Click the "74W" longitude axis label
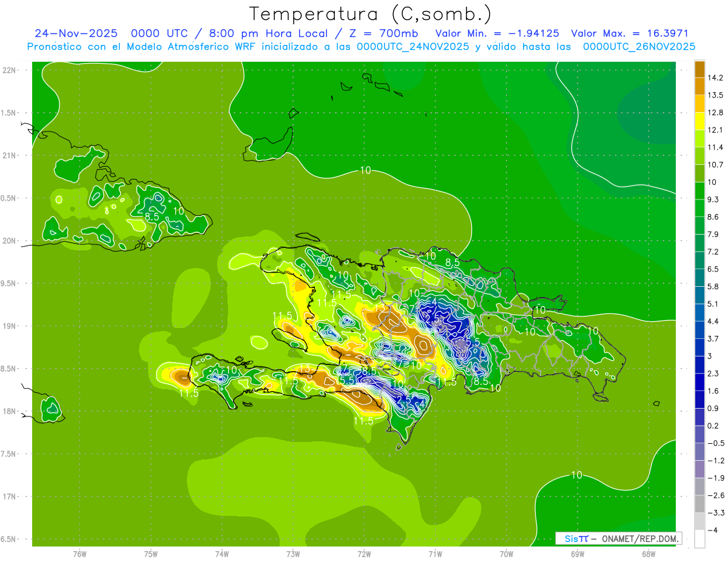This screenshot has width=728, height=562. [222, 554]
